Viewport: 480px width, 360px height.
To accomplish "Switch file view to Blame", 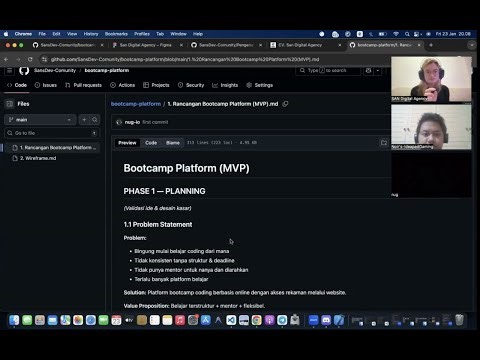I will 173,143.
